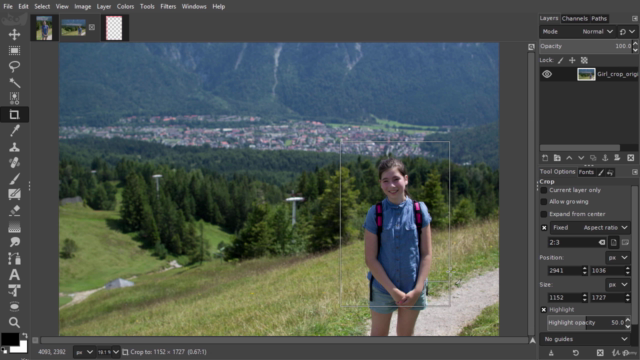640x360 pixels.
Task: Open the Colors menu
Action: pyautogui.click(x=125, y=7)
